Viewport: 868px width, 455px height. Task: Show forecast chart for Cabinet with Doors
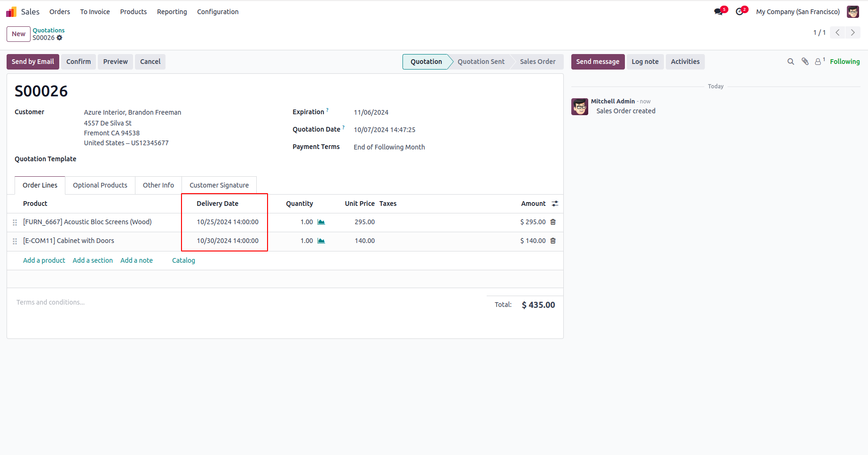click(321, 241)
